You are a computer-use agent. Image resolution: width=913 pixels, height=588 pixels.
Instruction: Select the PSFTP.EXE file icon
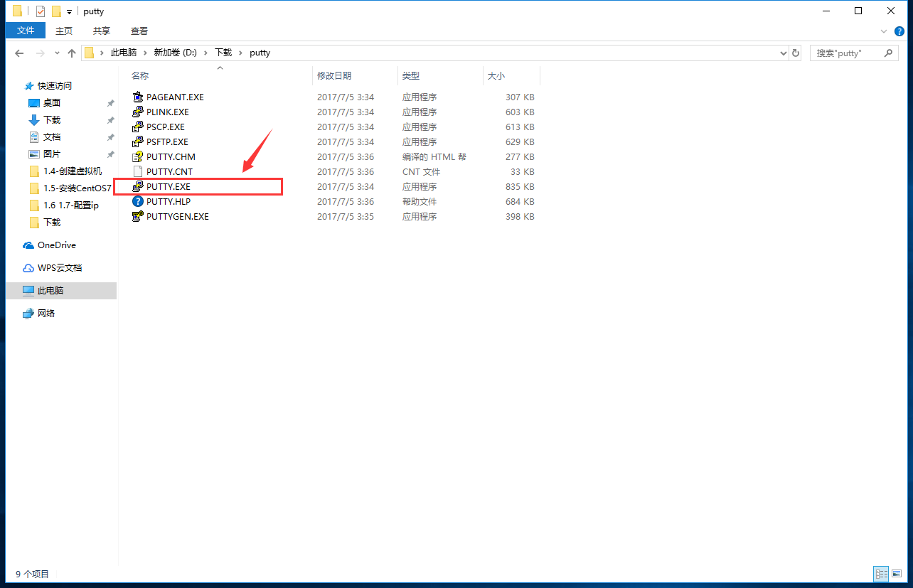tap(138, 141)
